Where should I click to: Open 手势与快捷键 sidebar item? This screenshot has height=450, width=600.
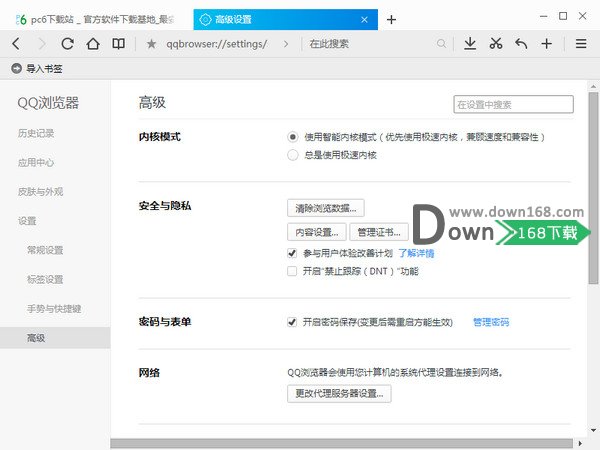pos(54,308)
